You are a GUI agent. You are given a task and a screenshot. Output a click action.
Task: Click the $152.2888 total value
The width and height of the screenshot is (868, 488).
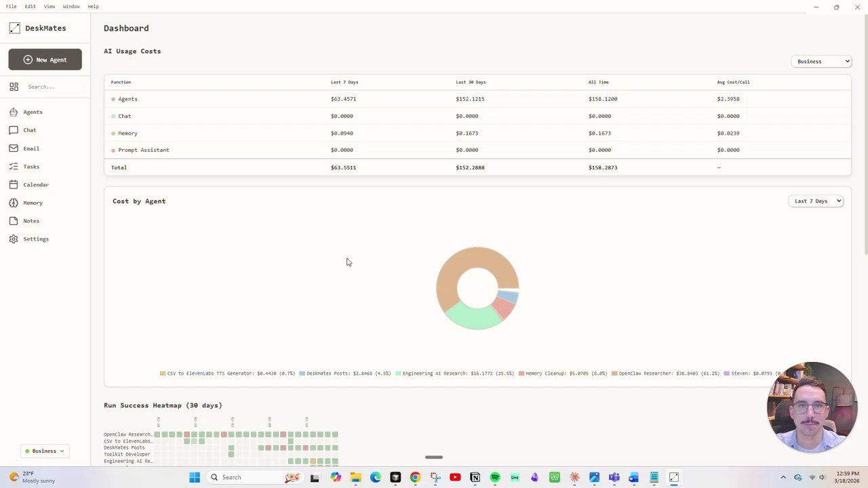470,167
